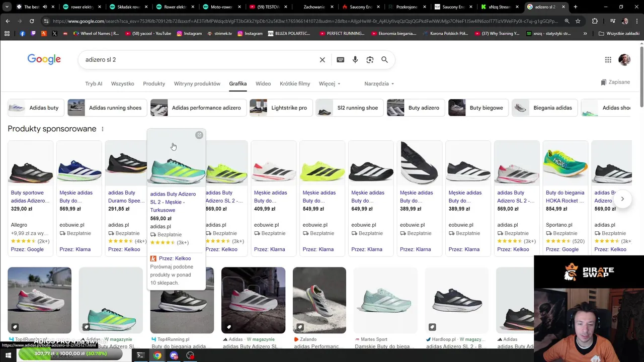Switch to the Wszystko results tab
Screen dimensions: 644x362
coord(122,83)
